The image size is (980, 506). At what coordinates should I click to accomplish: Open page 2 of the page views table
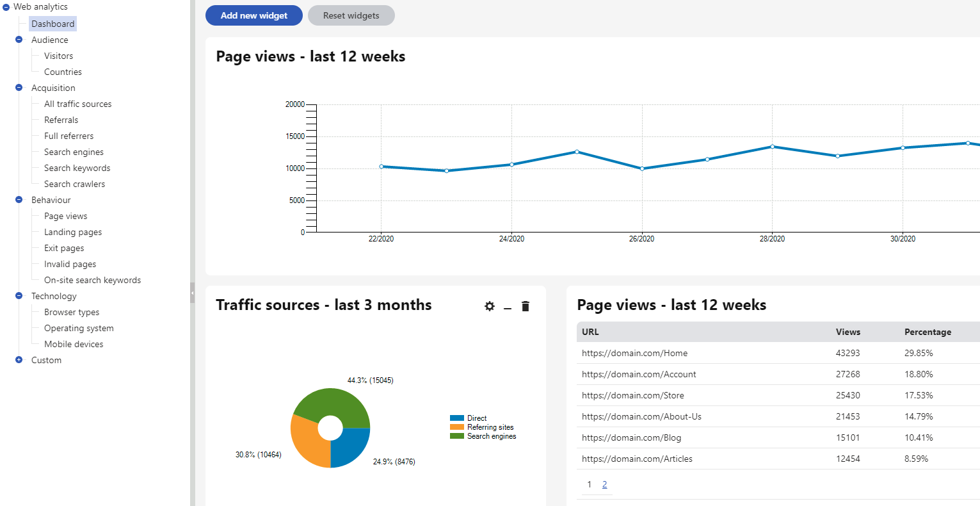(604, 484)
